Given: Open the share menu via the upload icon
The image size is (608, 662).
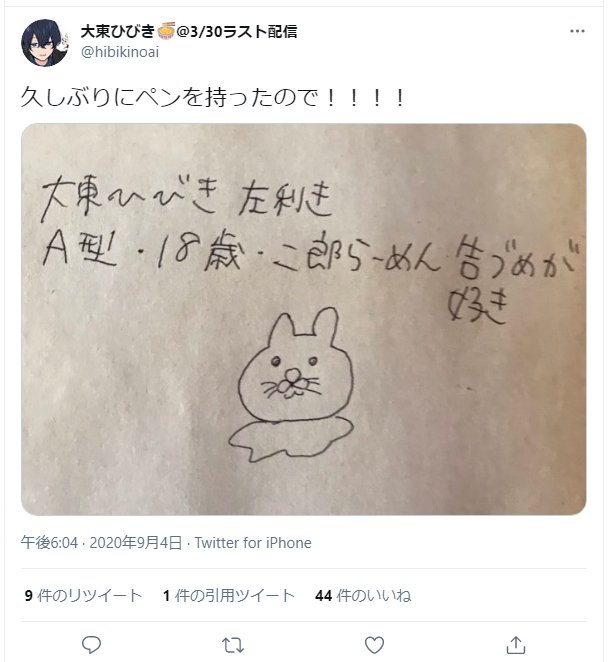Looking at the screenshot, I should [x=516, y=645].
